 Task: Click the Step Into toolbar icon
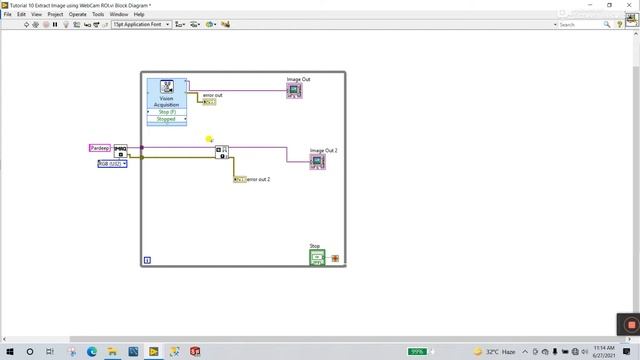87,24
